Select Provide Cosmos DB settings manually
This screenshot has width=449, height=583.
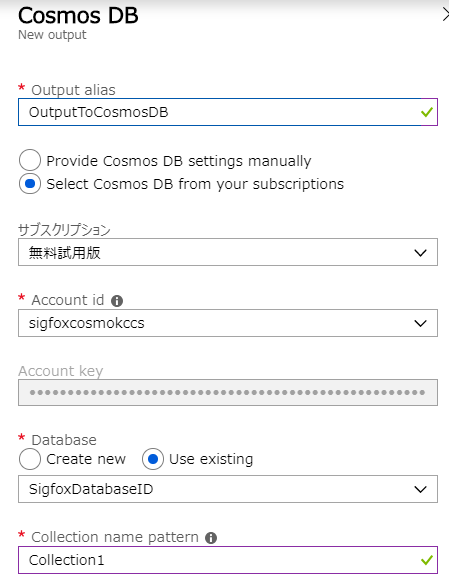[x=30, y=160]
